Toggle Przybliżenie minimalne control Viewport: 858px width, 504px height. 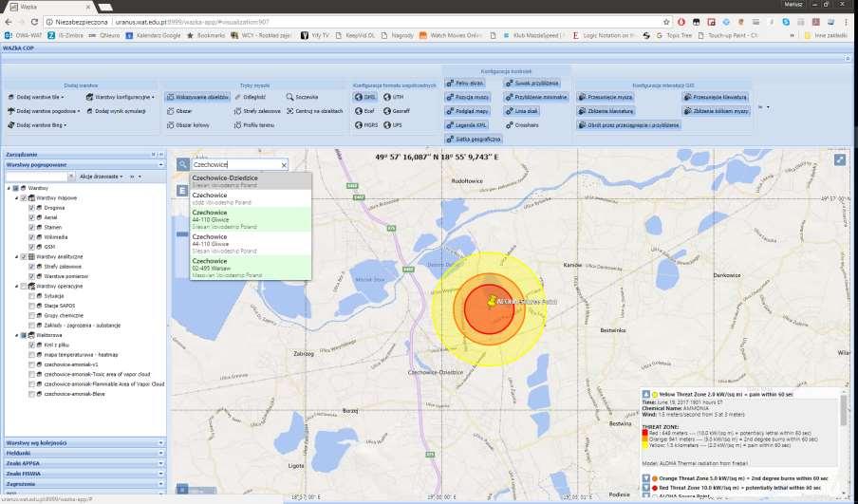click(x=537, y=98)
